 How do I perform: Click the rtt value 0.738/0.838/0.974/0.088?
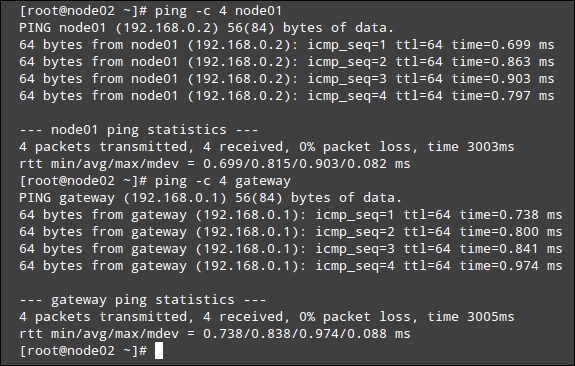(x=295, y=334)
